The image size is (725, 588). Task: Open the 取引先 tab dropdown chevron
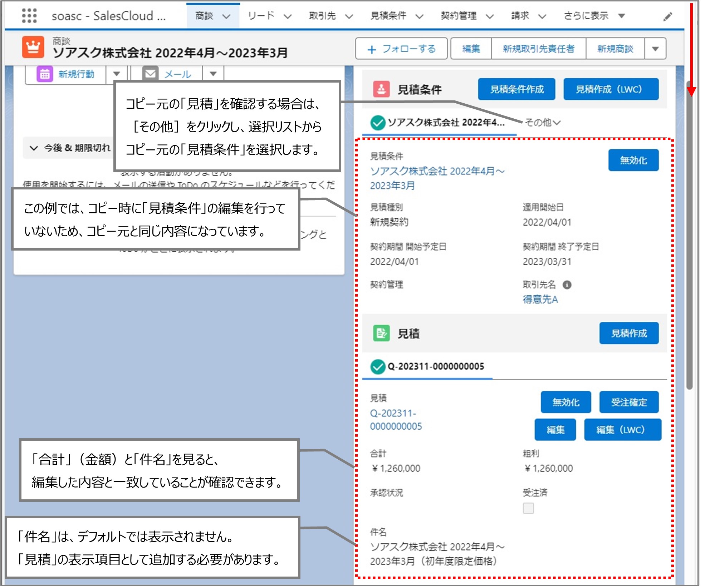pos(349,16)
